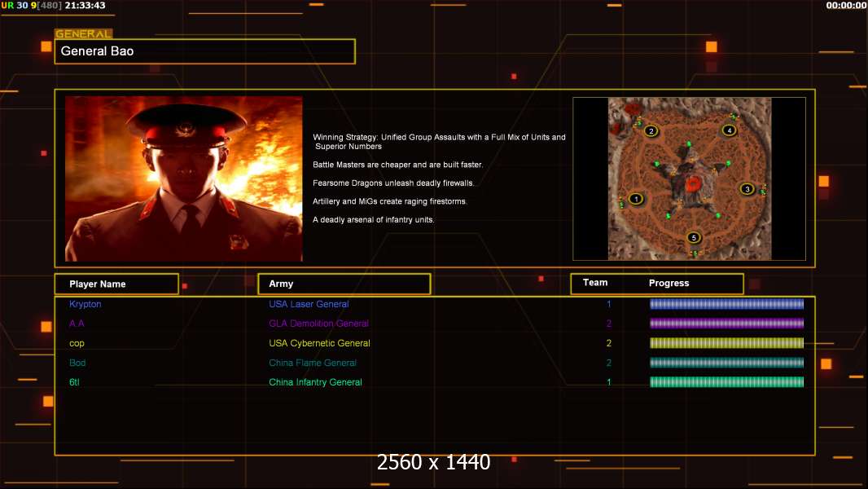Click the USA Cybernetic General army entry
Screen dimensions: 868x489
(x=319, y=343)
